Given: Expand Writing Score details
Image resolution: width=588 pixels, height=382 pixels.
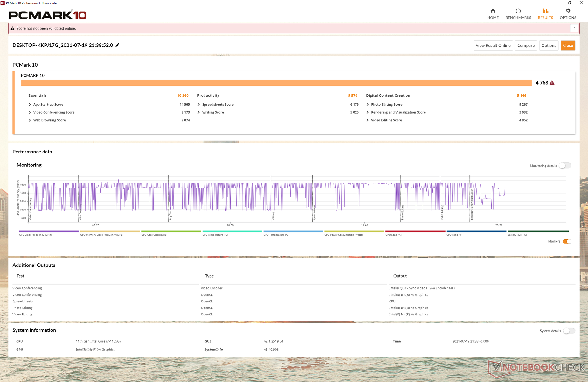Looking at the screenshot, I should pyautogui.click(x=199, y=112).
